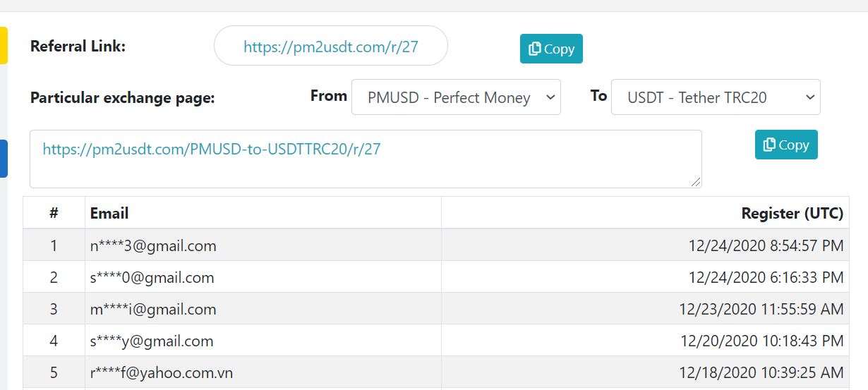This screenshot has height=390, width=868.
Task: Click the Email column header
Action: 109,213
